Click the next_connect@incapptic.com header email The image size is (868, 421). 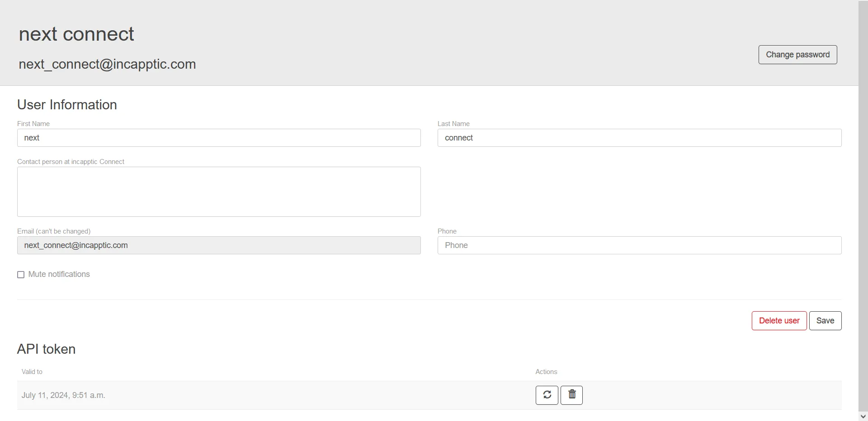tap(107, 64)
